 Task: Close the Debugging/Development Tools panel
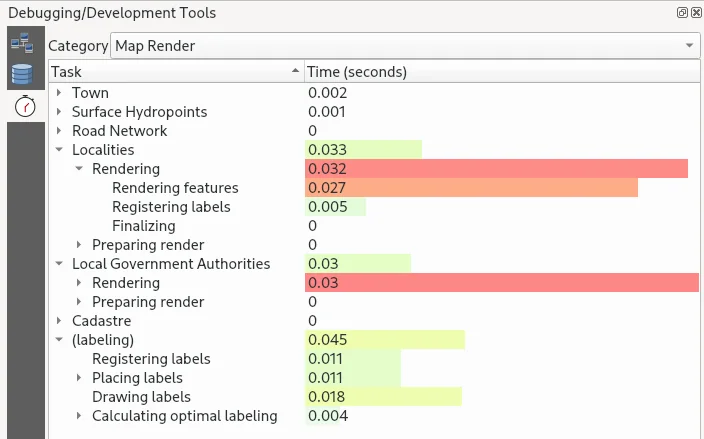[695, 13]
